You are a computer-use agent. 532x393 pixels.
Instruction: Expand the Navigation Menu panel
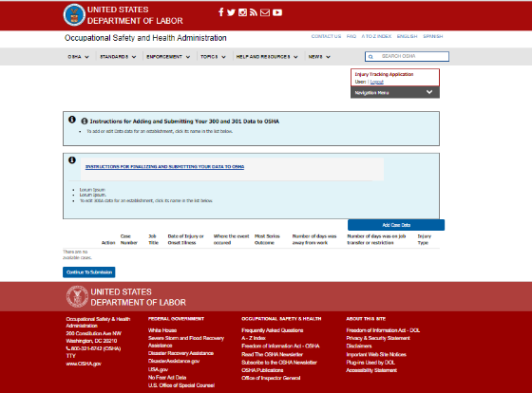click(395, 92)
